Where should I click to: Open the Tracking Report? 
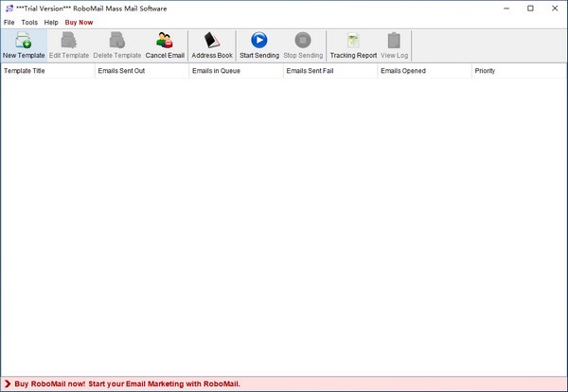(353, 41)
